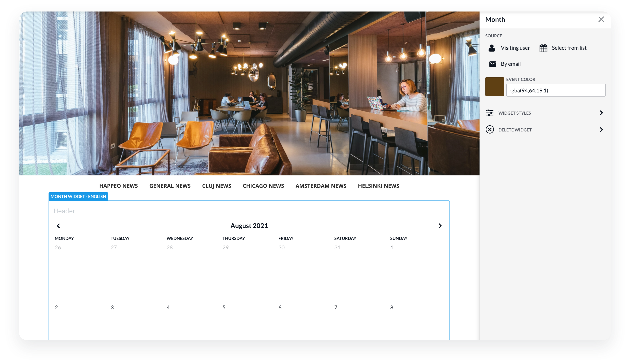Screen dimensions: 630x364
Task: Go to previous month in calendar
Action: point(58,226)
